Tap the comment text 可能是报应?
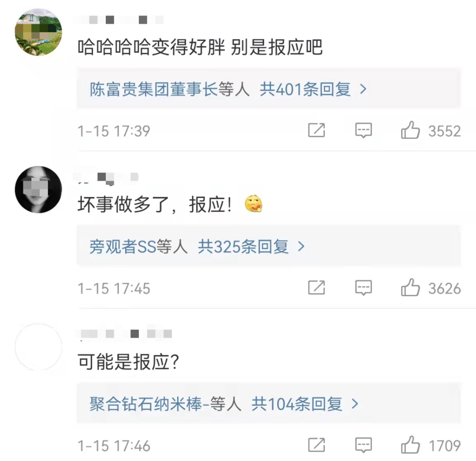The height and width of the screenshot is (461, 476). click(128, 362)
